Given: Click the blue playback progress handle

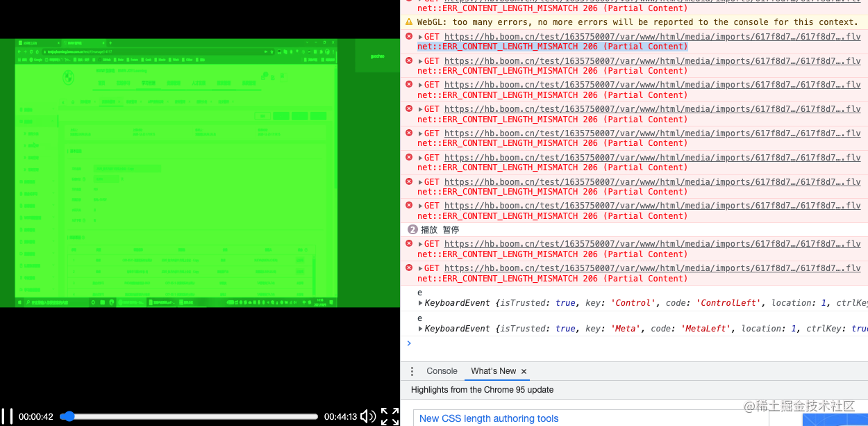Looking at the screenshot, I should [x=67, y=416].
